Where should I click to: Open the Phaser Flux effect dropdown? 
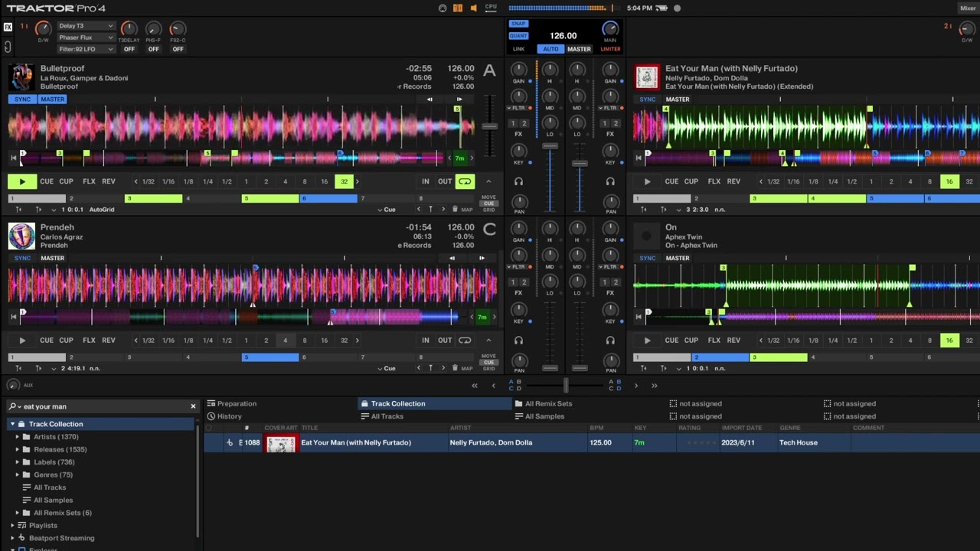point(85,37)
